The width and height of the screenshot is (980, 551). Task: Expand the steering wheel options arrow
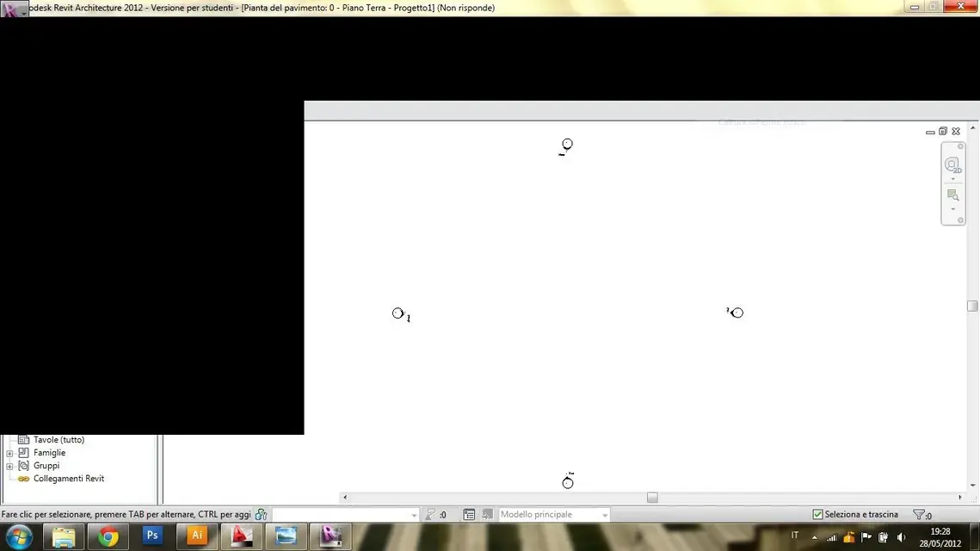(953, 179)
